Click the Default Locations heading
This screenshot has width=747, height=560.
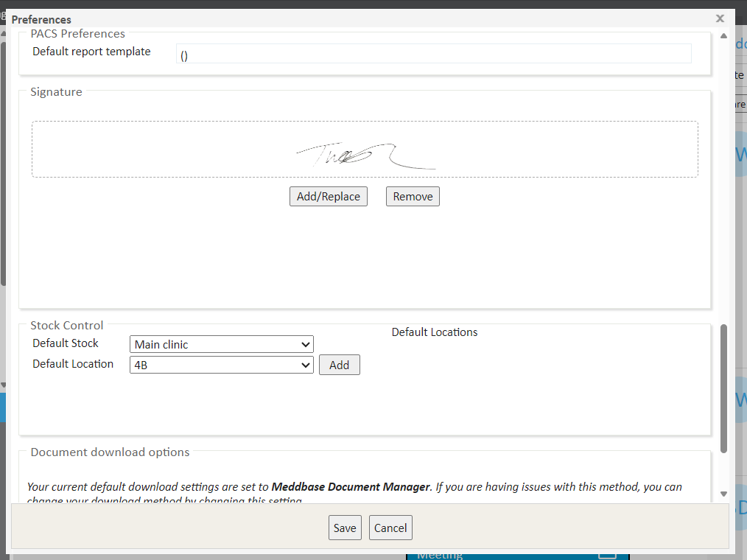434,332
